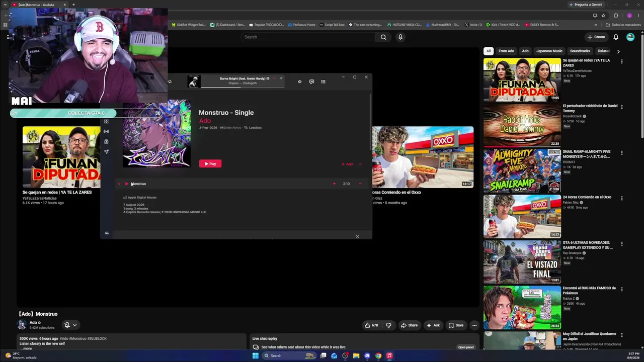Image resolution: width=644 pixels, height=362 pixels.
Task: Open the 'Inicio / X' bookmark
Action: 473,25
